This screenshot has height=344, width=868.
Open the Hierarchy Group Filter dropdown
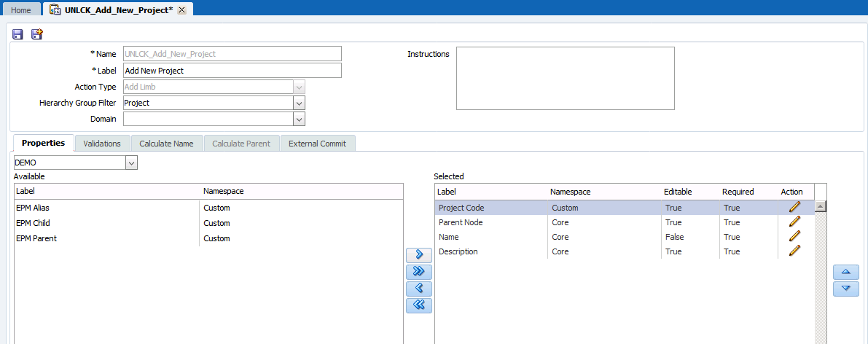coord(299,103)
